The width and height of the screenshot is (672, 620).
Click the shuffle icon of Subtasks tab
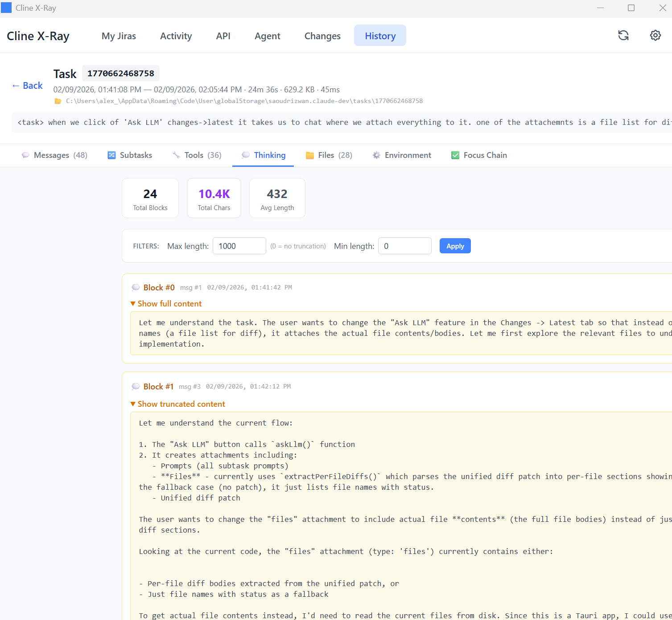pyautogui.click(x=111, y=155)
